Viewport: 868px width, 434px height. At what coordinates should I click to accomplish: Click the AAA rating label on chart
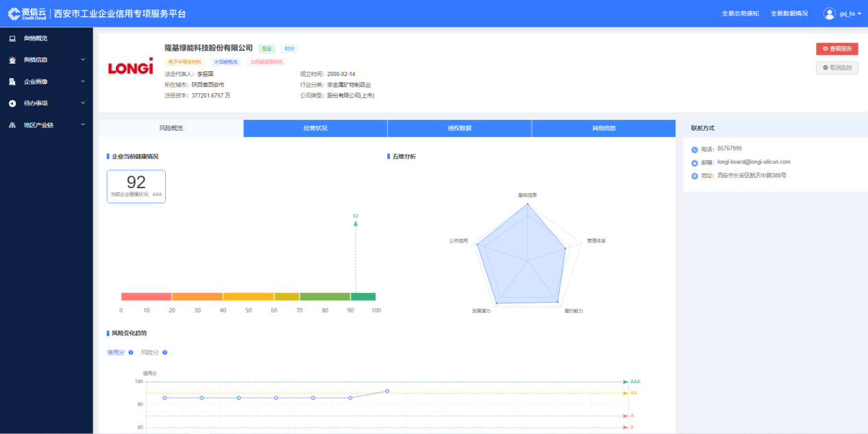(x=635, y=381)
